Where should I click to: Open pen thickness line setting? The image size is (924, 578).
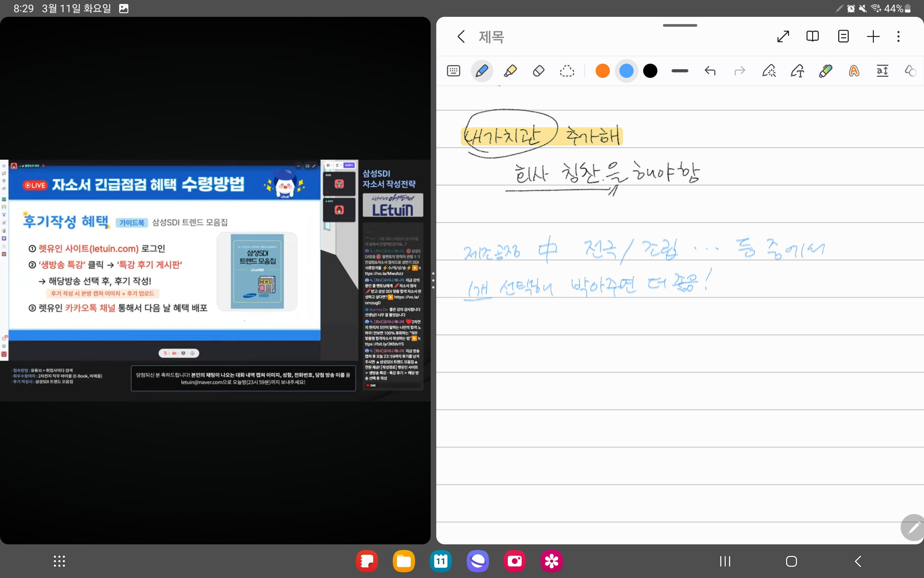pos(680,71)
